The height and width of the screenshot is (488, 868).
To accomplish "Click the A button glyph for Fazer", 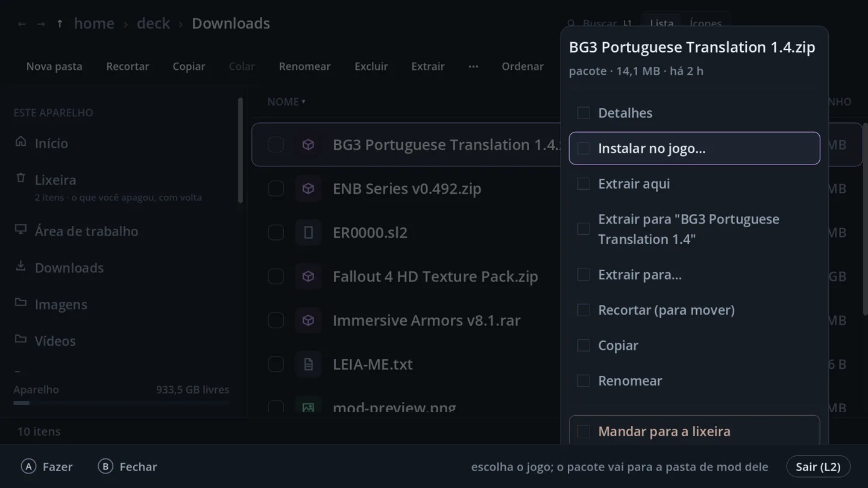I will pos(29,466).
